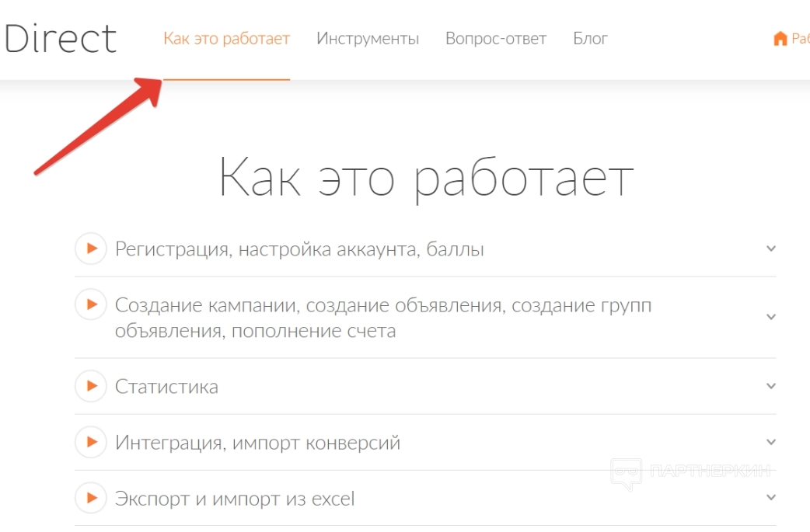Image resolution: width=810 pixels, height=532 pixels.
Task: Play video for 'Регистрация, настройка аккаунта, баллы'
Action: click(x=91, y=249)
